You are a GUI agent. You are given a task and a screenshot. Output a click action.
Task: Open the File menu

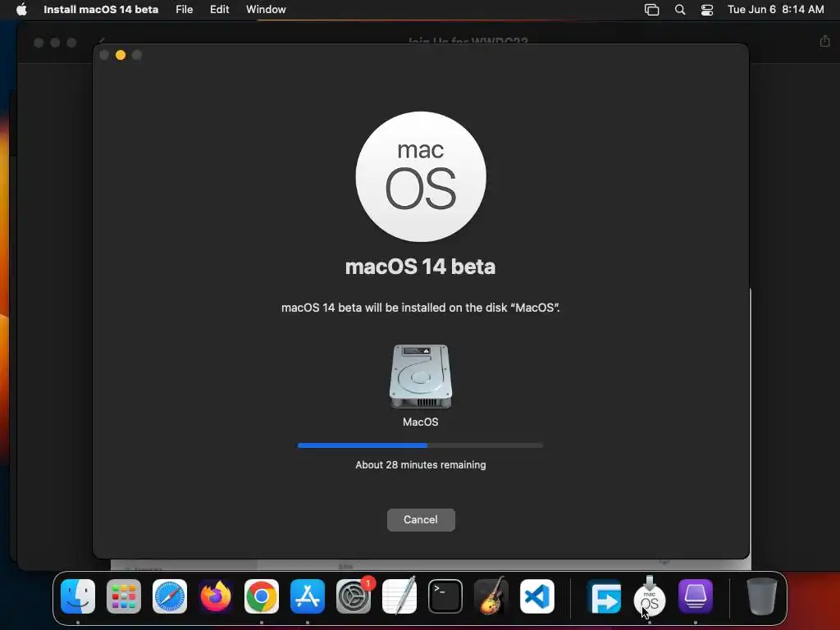tap(185, 10)
